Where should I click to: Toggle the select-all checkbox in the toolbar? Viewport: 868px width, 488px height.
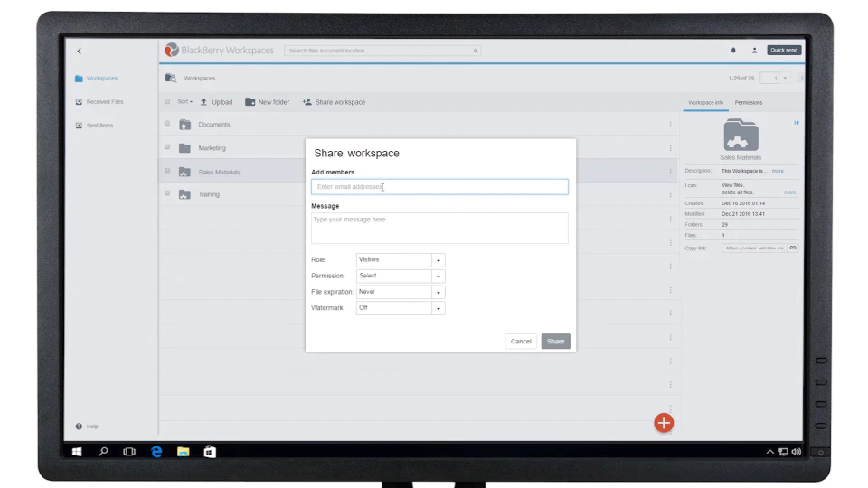click(167, 102)
